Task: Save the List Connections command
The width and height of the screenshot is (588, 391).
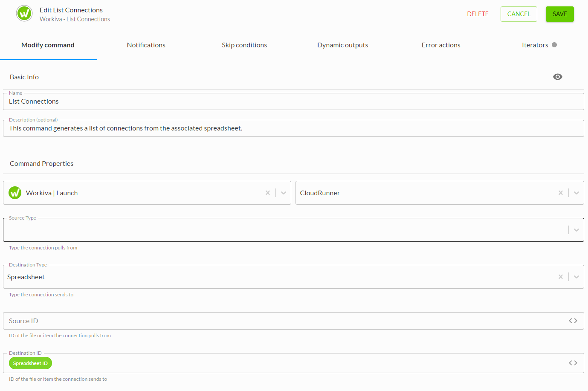Action: tap(559, 14)
